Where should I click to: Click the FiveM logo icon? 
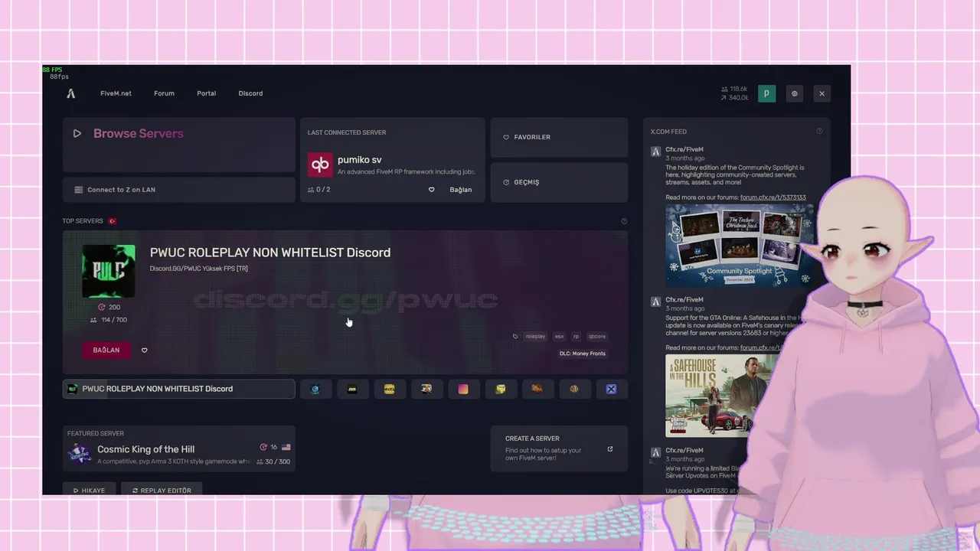(x=71, y=93)
